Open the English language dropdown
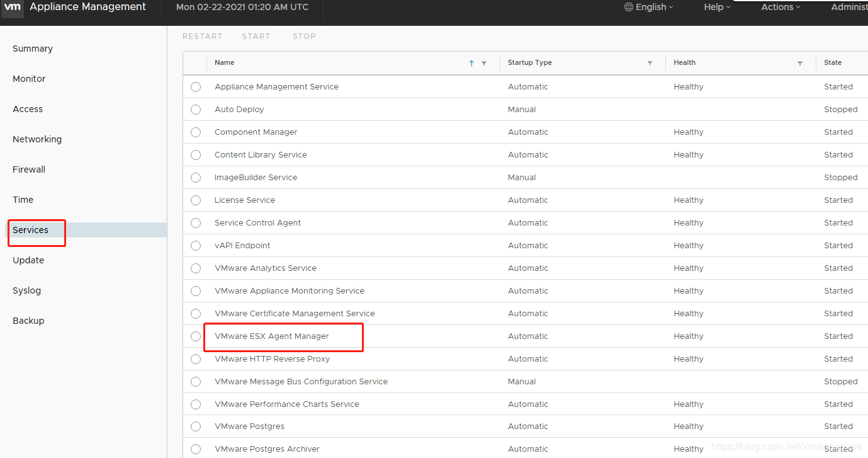This screenshot has width=868, height=458. click(x=649, y=7)
